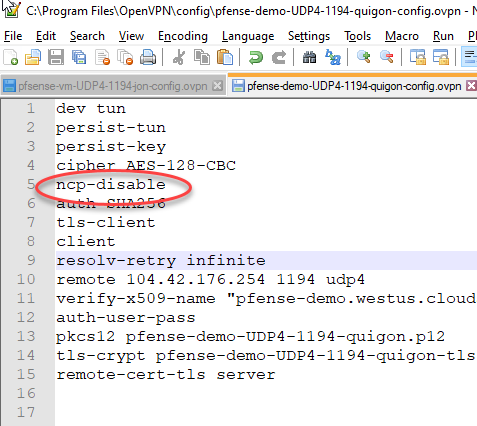Open the Replace dialog icon
The image size is (477, 426).
[333, 57]
